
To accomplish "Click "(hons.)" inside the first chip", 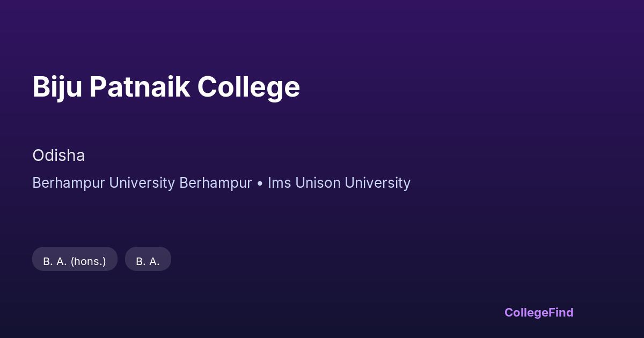I will coord(88,261).
